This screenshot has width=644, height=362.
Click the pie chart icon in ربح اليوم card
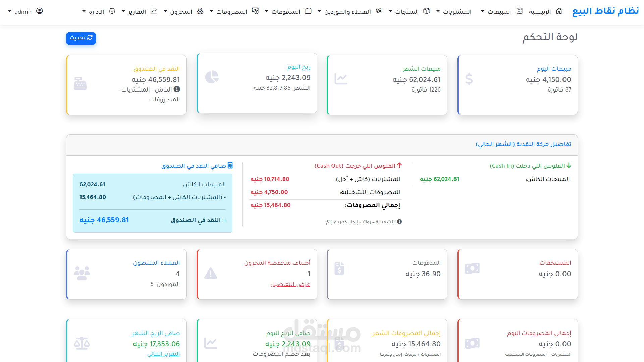[x=212, y=77]
